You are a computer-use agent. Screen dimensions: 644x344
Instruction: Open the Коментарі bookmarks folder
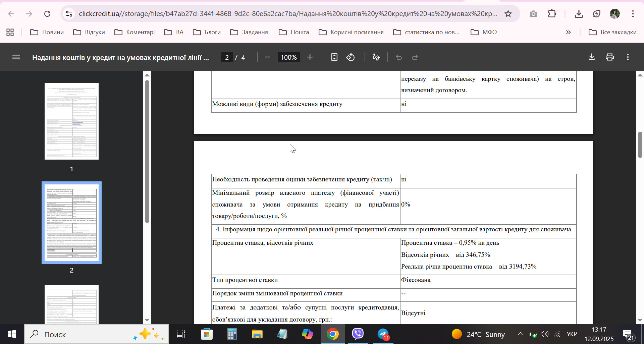point(135,32)
